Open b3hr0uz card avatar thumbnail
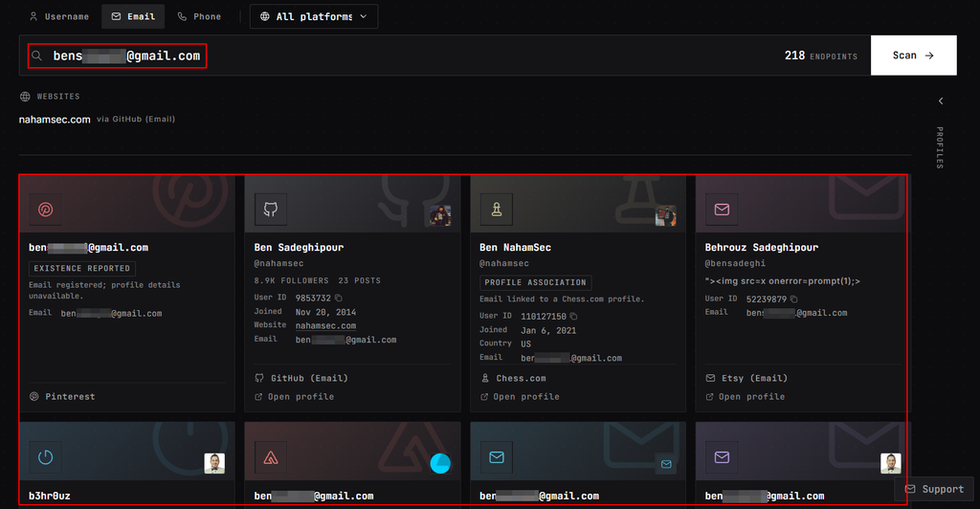This screenshot has height=509, width=980. (214, 463)
